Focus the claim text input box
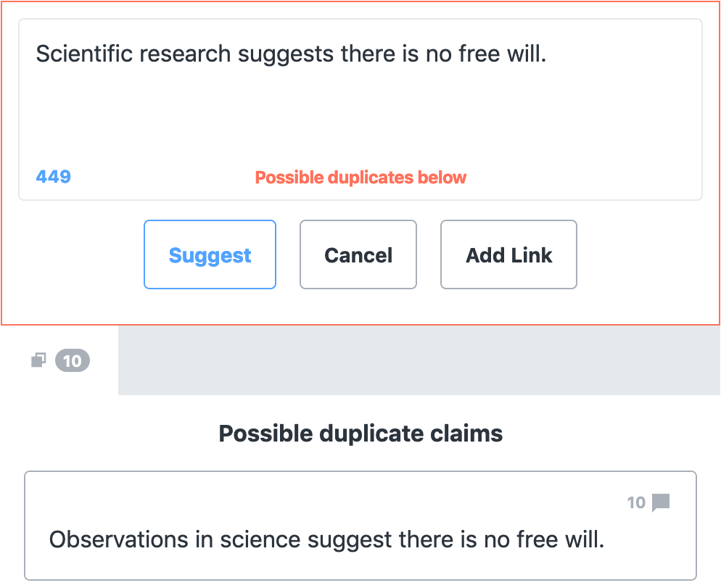721x588 pixels. click(x=360, y=109)
